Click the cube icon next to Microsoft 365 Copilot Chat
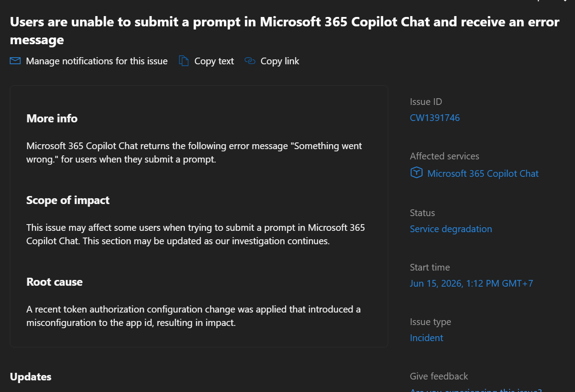This screenshot has height=392, width=575. tap(416, 173)
